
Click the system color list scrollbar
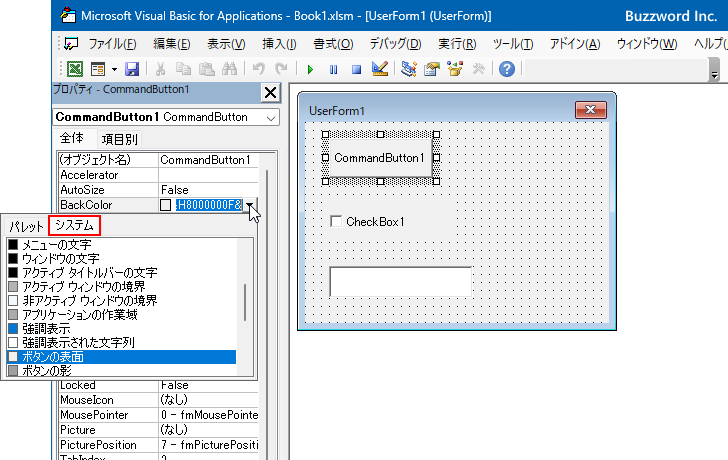point(245,303)
